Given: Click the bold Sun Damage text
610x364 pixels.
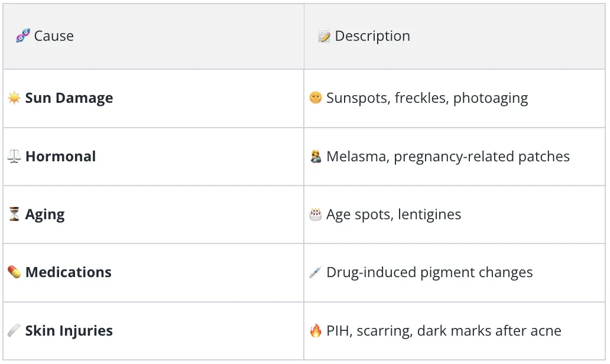Looking at the screenshot, I should coord(69,98).
